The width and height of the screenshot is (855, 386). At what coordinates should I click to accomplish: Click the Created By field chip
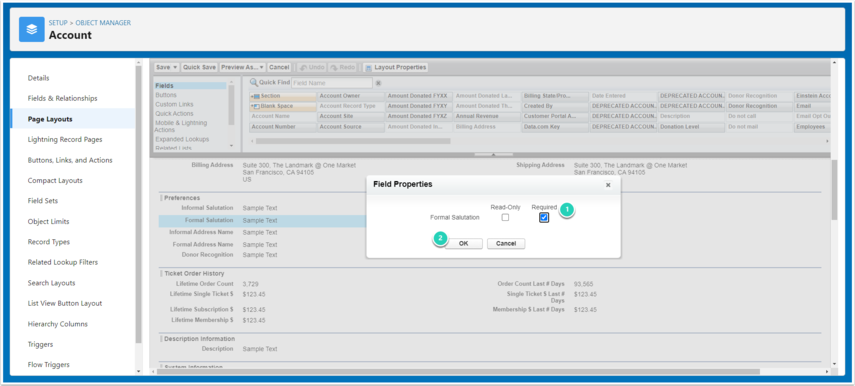(555, 106)
